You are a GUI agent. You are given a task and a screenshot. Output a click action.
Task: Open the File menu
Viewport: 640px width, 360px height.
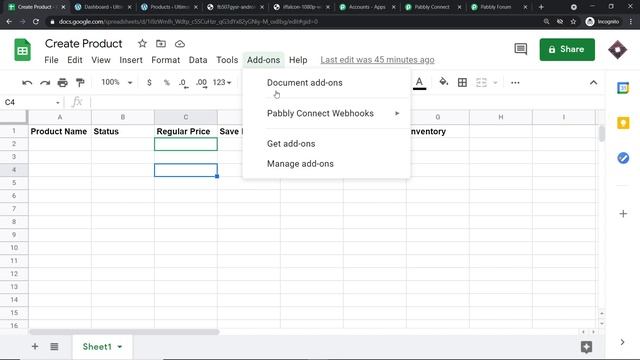point(51,60)
